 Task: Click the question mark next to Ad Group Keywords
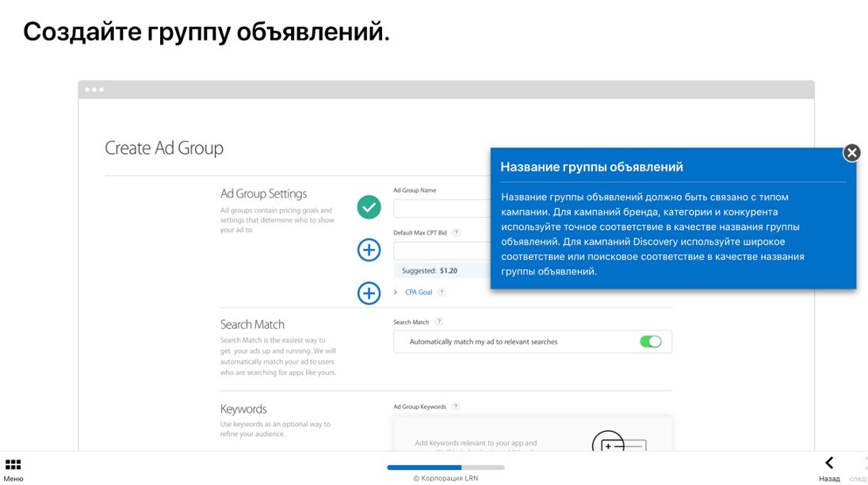(455, 406)
